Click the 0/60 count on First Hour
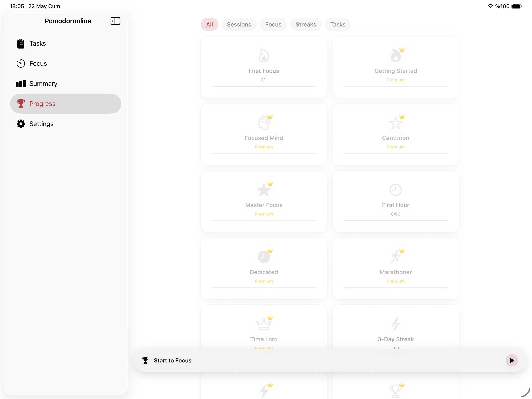 tap(395, 214)
